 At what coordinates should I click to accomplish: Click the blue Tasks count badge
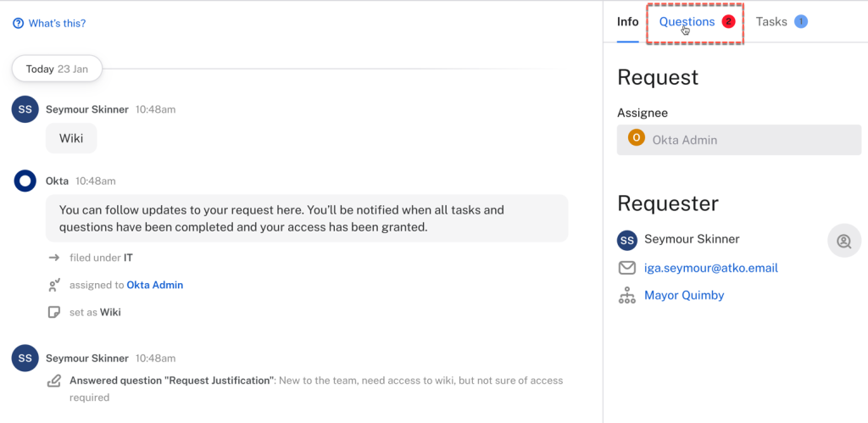pos(801,21)
